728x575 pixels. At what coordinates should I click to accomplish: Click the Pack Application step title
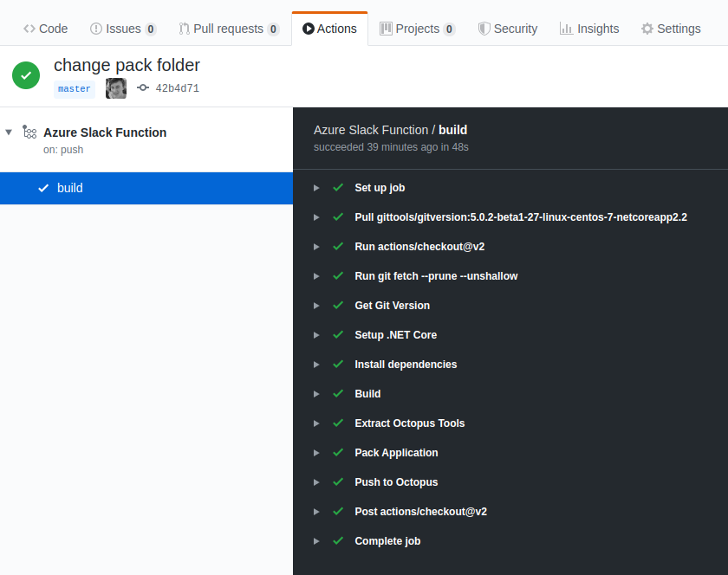pos(396,453)
